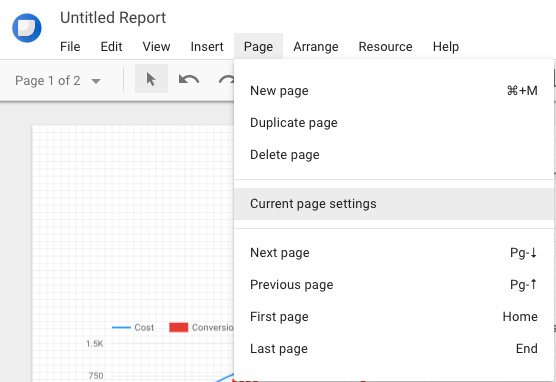The image size is (556, 382).
Task: Go to Previous page
Action: point(394,285)
